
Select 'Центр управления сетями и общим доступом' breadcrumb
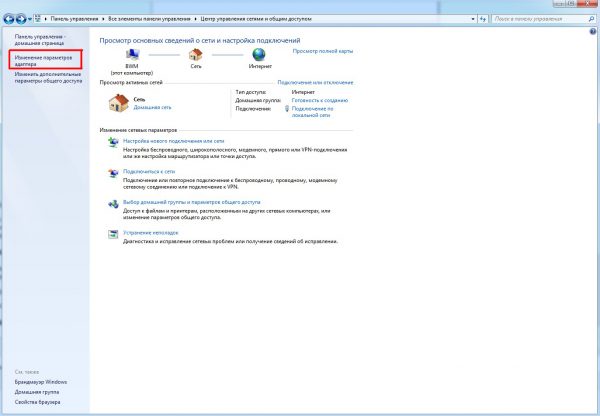pos(256,19)
